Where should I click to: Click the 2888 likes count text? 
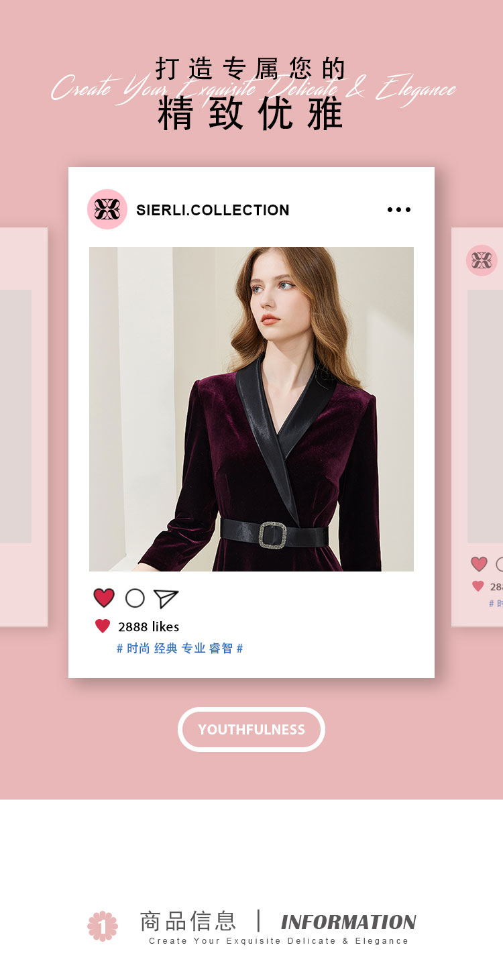tap(148, 627)
